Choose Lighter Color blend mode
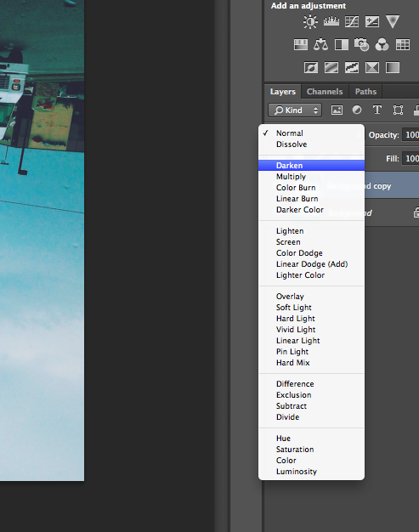The image size is (419, 532). pyautogui.click(x=311, y=275)
